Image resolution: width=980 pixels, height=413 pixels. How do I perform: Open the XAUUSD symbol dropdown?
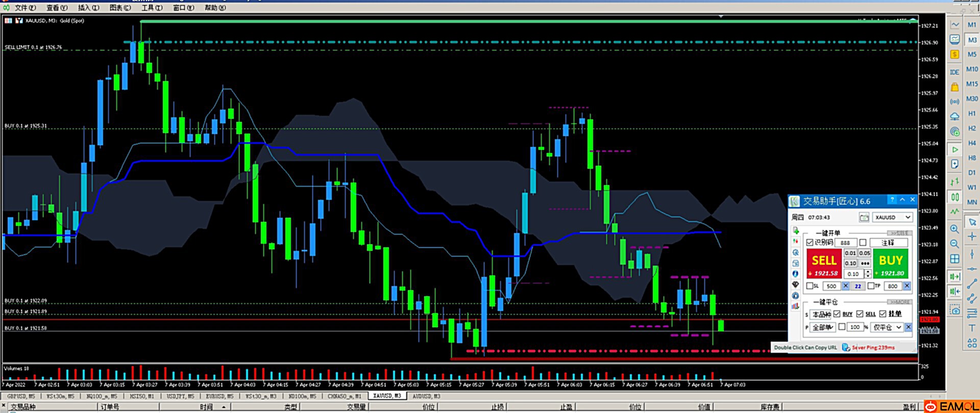[892, 217]
